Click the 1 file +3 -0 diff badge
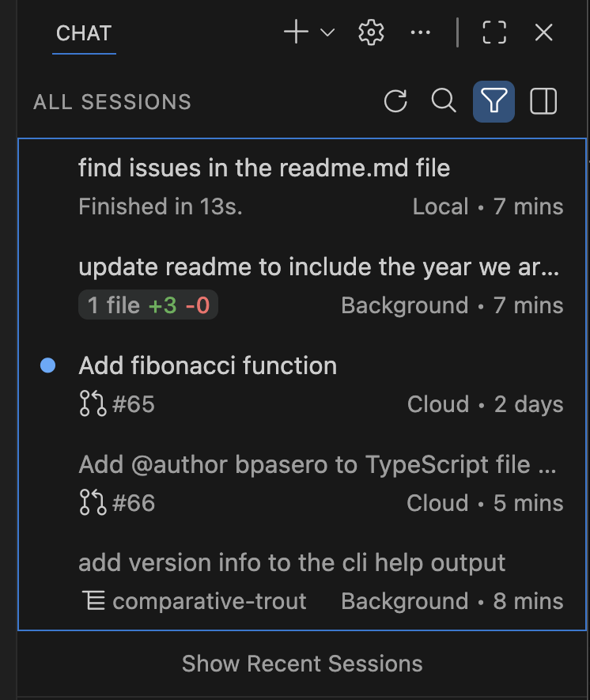 (148, 305)
